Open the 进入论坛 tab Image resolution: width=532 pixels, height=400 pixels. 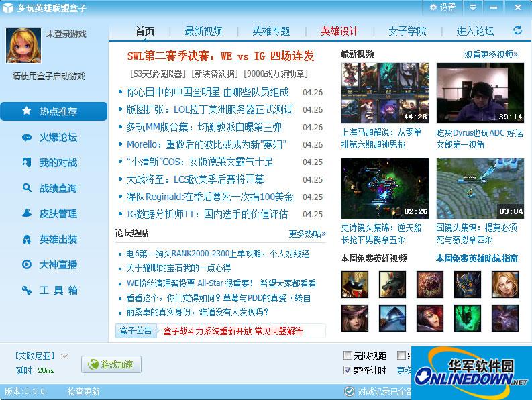[x=475, y=31]
